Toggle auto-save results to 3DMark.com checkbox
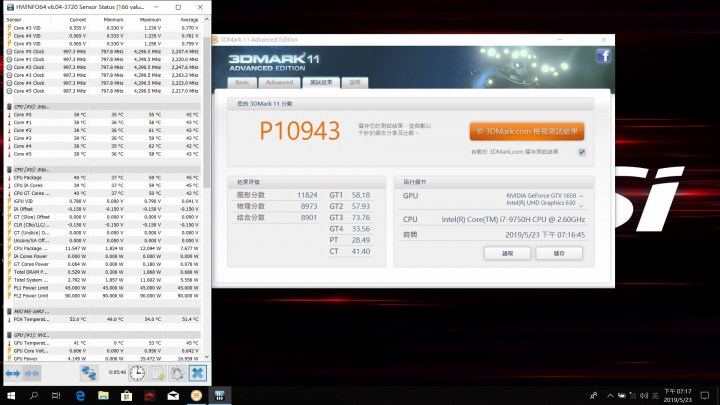The height and width of the screenshot is (405, 720). coord(582,152)
